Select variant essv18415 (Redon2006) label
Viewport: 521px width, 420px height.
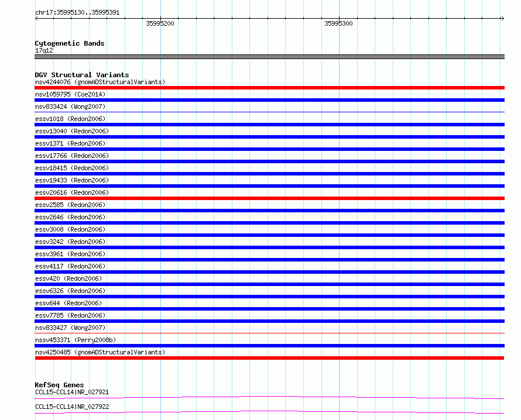click(72, 168)
